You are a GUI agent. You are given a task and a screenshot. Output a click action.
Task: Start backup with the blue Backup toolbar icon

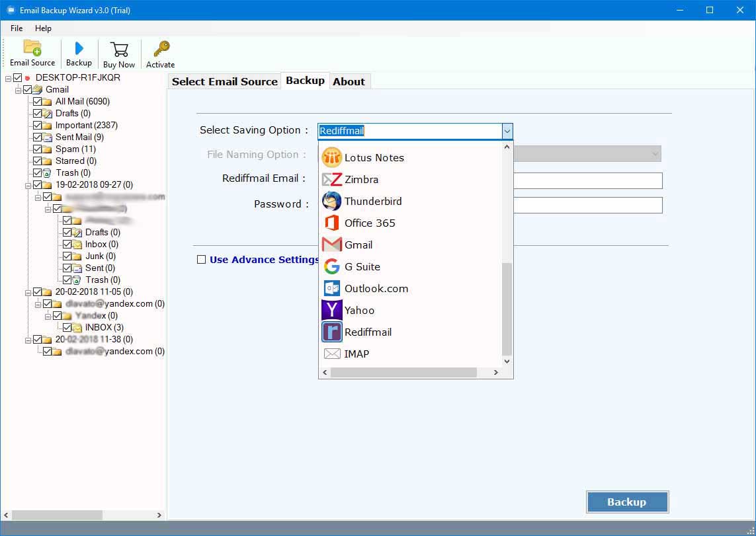point(79,48)
